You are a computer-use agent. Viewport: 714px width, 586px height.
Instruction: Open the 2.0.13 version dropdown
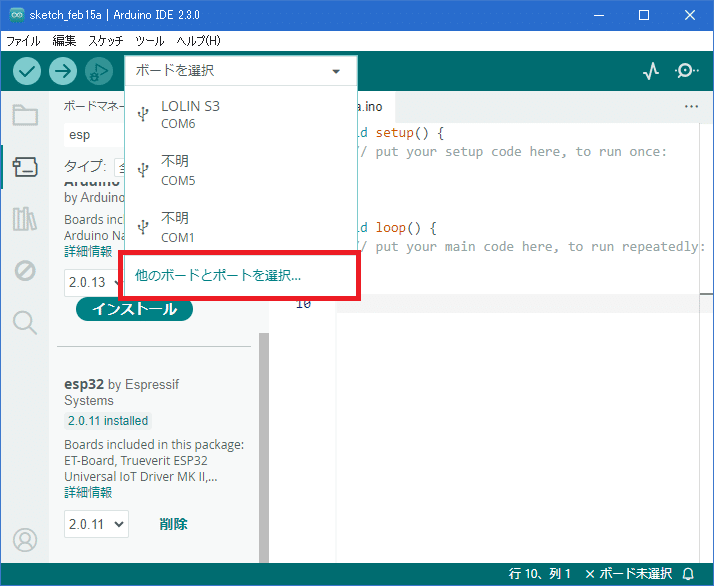click(x=93, y=282)
